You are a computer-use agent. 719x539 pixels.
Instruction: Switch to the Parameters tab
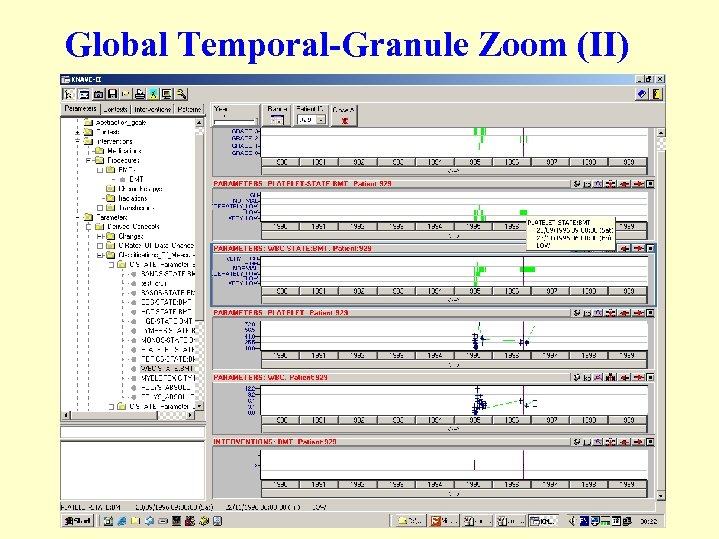pyautogui.click(x=81, y=109)
